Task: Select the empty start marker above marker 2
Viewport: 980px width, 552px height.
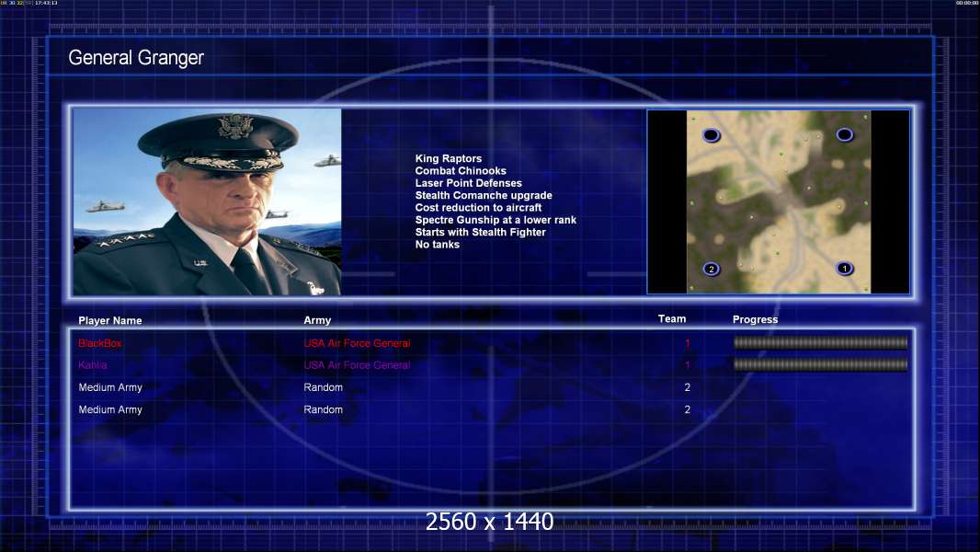Action: click(x=712, y=135)
